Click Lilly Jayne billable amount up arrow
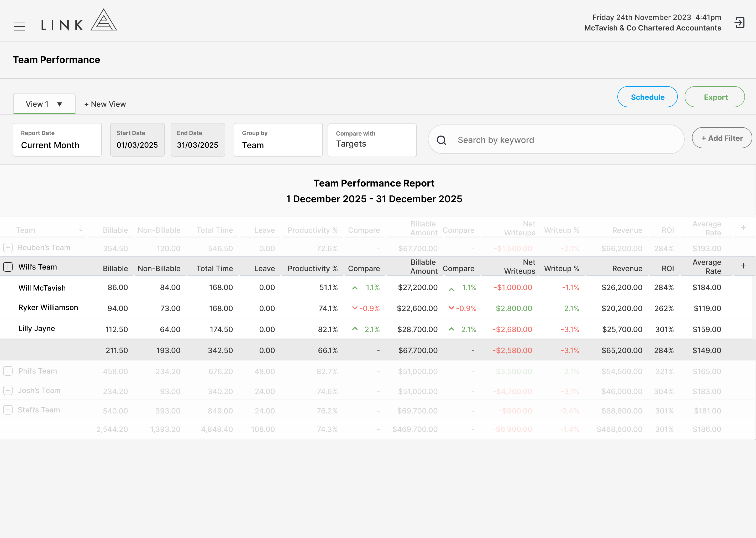The height and width of the screenshot is (538, 756). (451, 329)
